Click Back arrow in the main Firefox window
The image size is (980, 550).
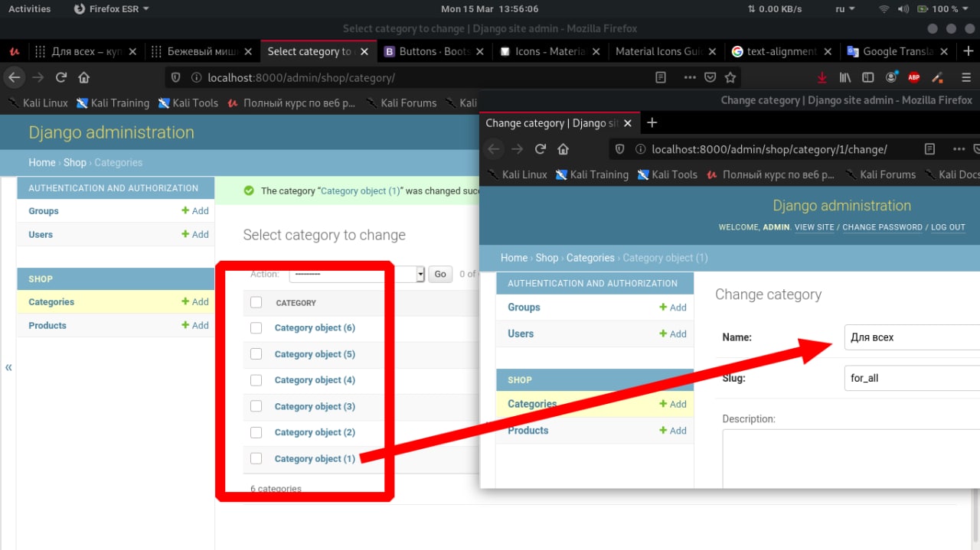[14, 77]
